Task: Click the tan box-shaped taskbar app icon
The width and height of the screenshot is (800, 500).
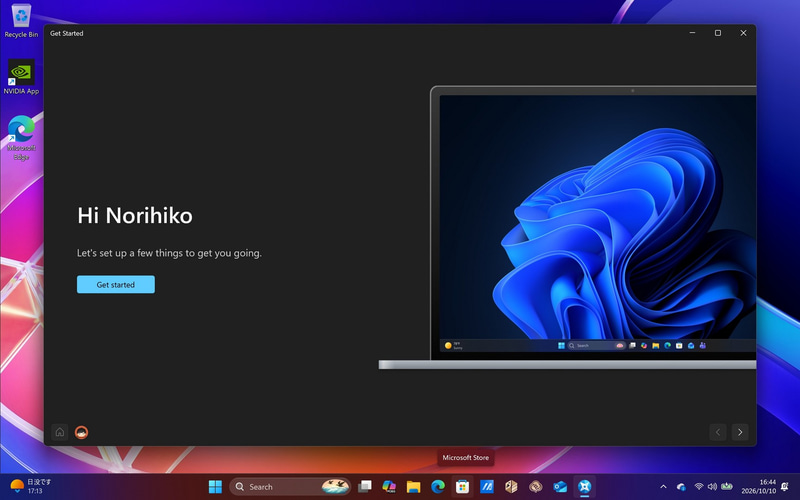Action: tap(511, 487)
